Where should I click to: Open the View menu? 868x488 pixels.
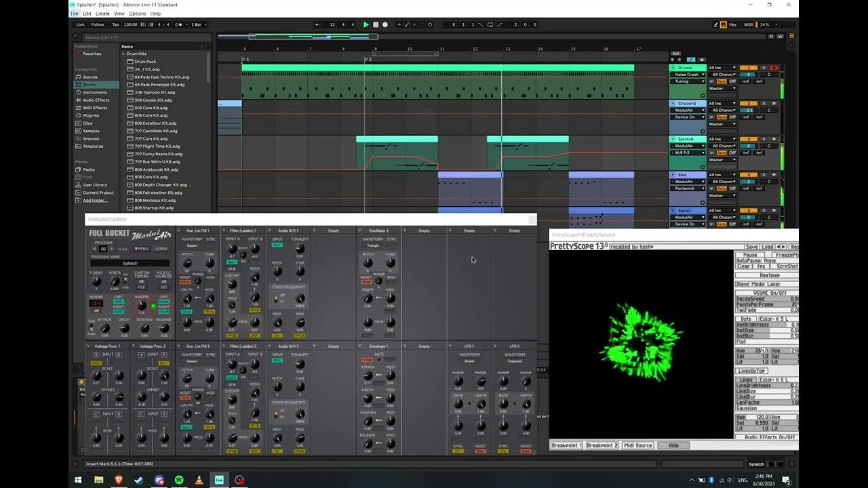pyautogui.click(x=119, y=14)
